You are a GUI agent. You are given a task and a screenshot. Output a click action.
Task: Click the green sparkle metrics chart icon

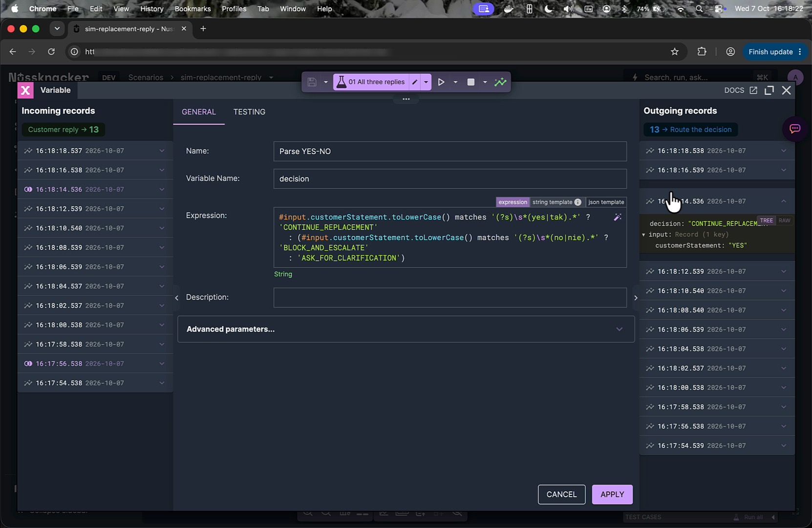[500, 82]
